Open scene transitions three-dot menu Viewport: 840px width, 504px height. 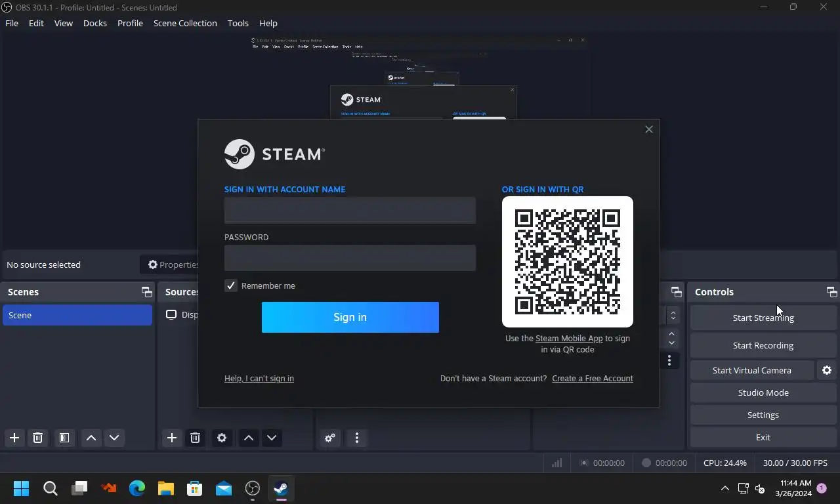(x=669, y=360)
